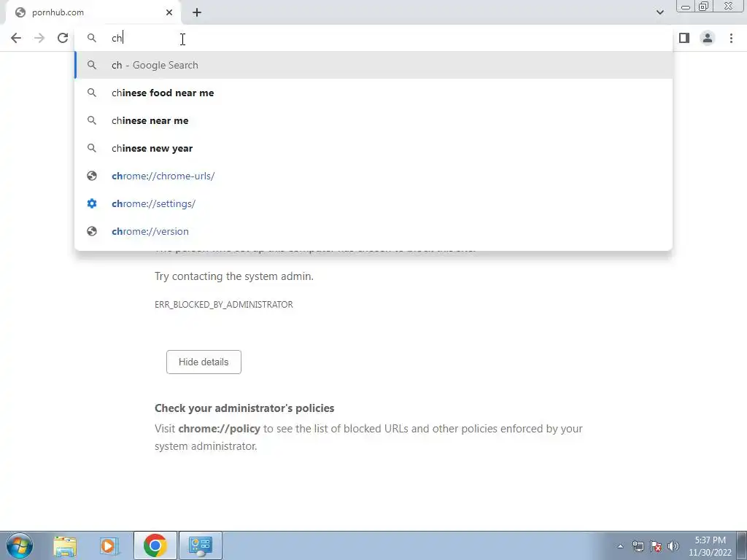Open the Windows Start menu
The image size is (747, 560).
tap(20, 545)
